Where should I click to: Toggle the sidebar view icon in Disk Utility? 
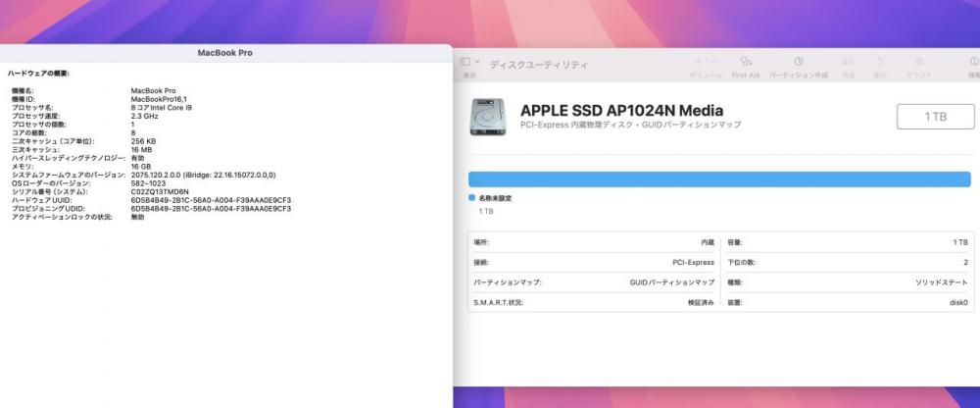pos(465,62)
